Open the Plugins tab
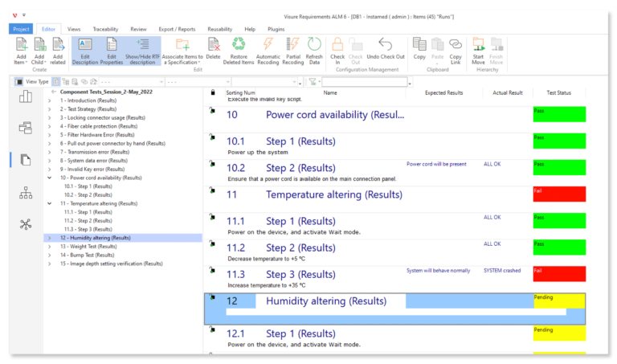The width and height of the screenshot is (617, 364). tap(276, 29)
